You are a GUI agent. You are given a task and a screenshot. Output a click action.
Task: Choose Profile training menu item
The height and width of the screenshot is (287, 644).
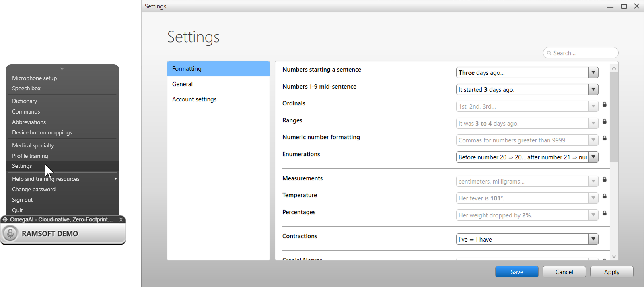tap(63, 156)
